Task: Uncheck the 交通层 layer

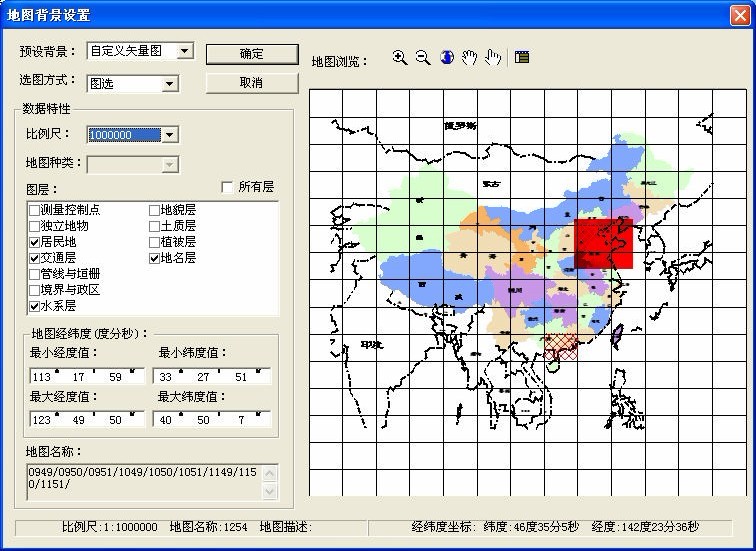Action: [x=34, y=258]
